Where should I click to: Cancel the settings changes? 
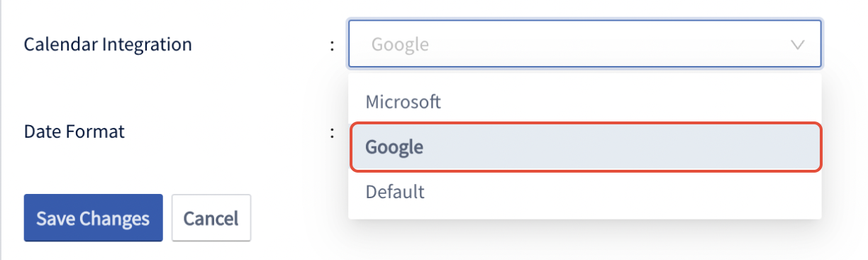point(211,218)
